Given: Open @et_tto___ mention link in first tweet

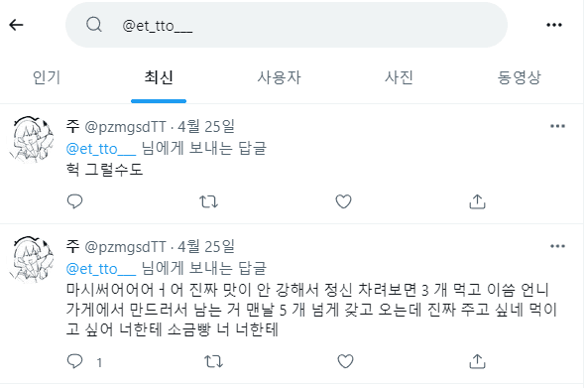Looking at the screenshot, I should click(101, 149).
